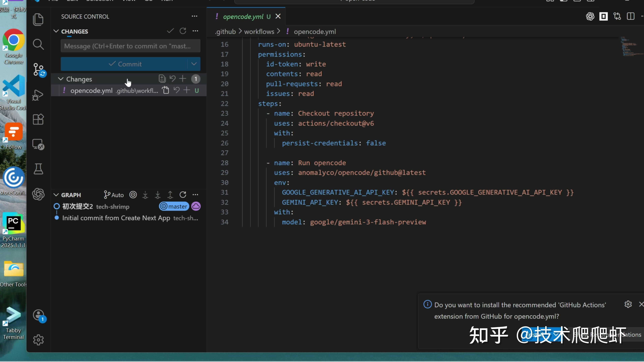This screenshot has height=362, width=644.
Task: Refresh the CHANGES source control list
Action: [x=183, y=31]
